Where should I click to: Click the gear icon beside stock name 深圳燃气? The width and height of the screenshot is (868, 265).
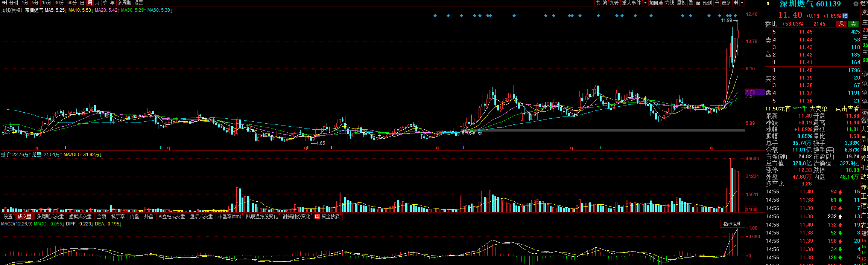click(x=856, y=4)
